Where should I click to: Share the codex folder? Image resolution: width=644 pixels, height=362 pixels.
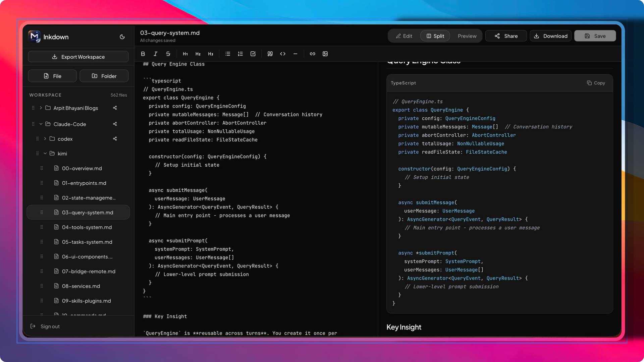(115, 139)
